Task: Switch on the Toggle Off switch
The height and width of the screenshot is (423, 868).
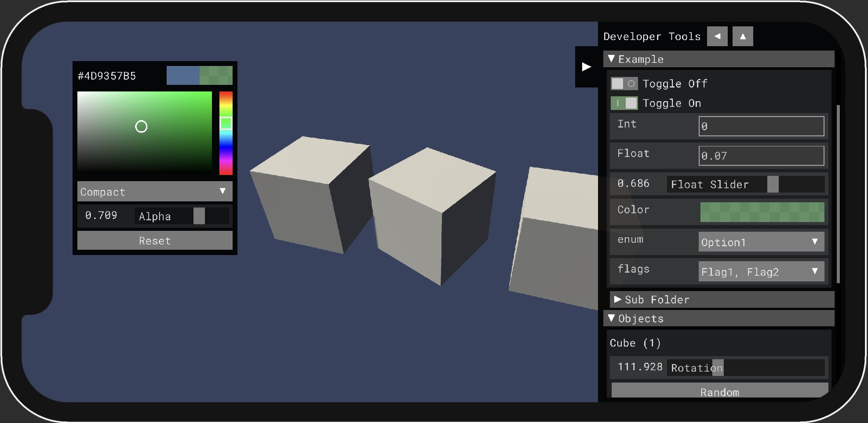Action: tap(624, 84)
